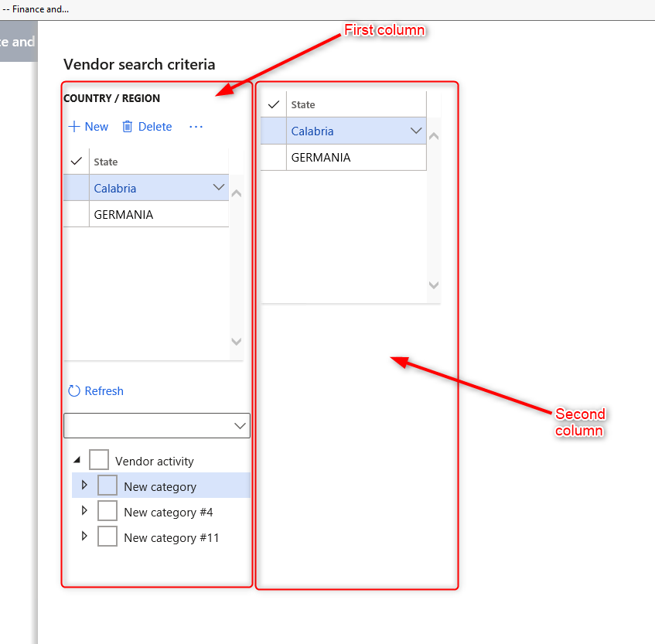Click select-all checkmark in left grid header
The height and width of the screenshot is (644, 655).
coord(76,162)
